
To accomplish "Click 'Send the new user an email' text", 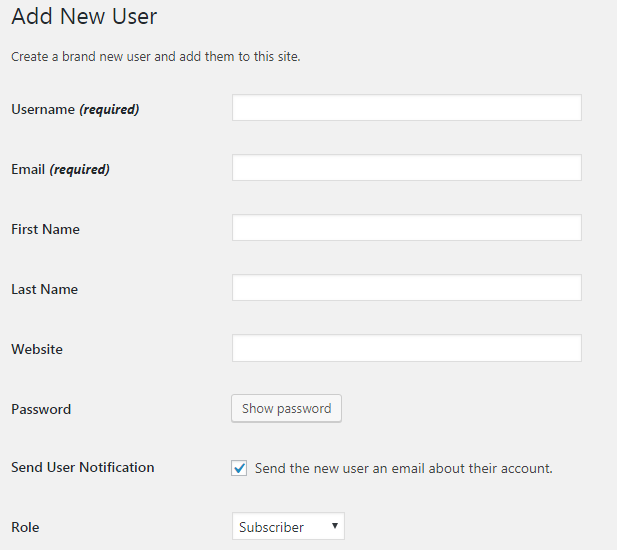I will pos(403,468).
